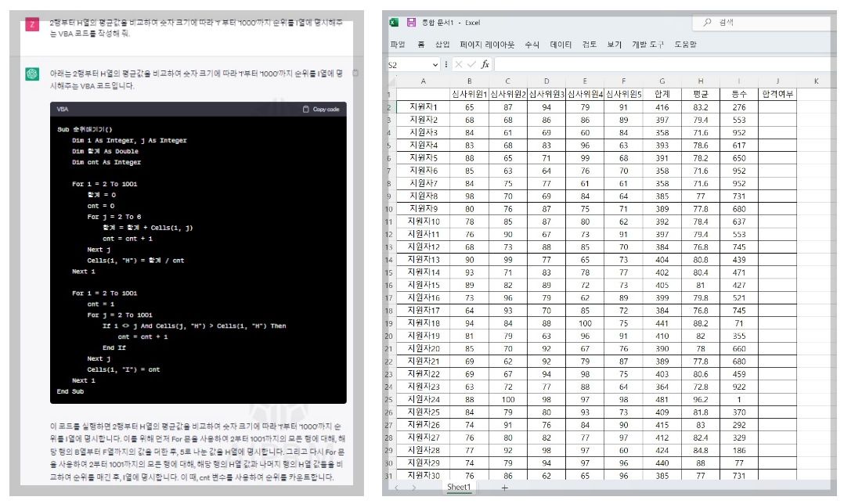Select row 25 header

(x=389, y=400)
